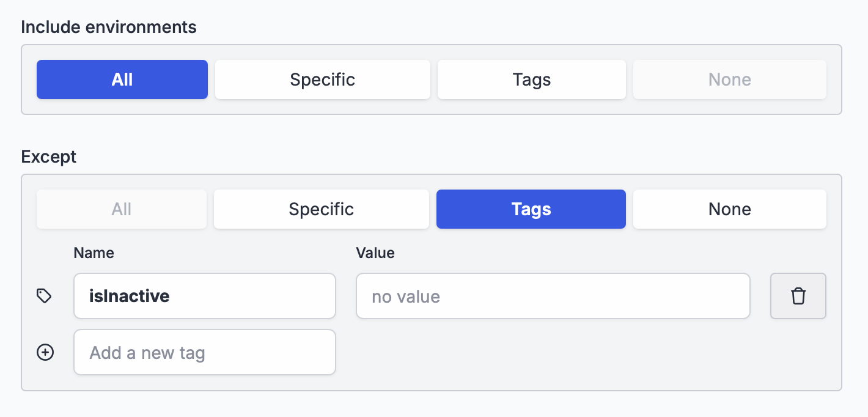Switch Except section to Specific

pos(322,209)
